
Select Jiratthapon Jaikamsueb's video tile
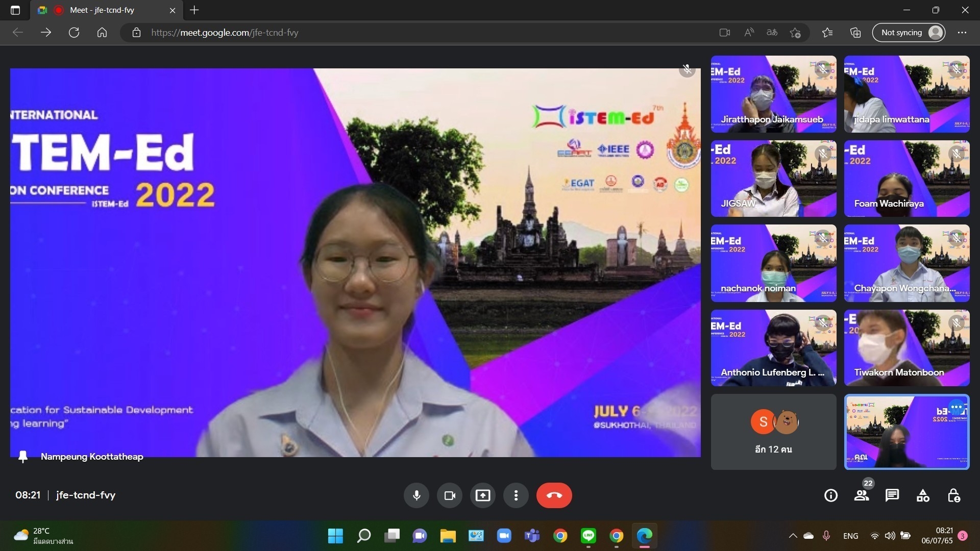[774, 94]
